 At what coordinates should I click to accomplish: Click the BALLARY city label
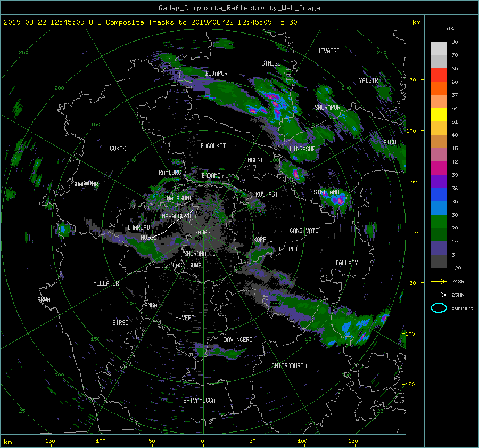tap(346, 263)
